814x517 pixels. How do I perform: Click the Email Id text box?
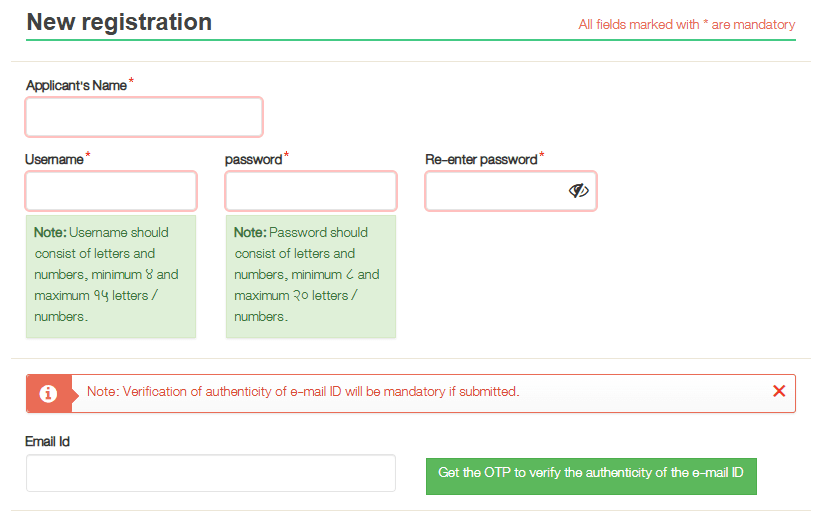[211, 473]
